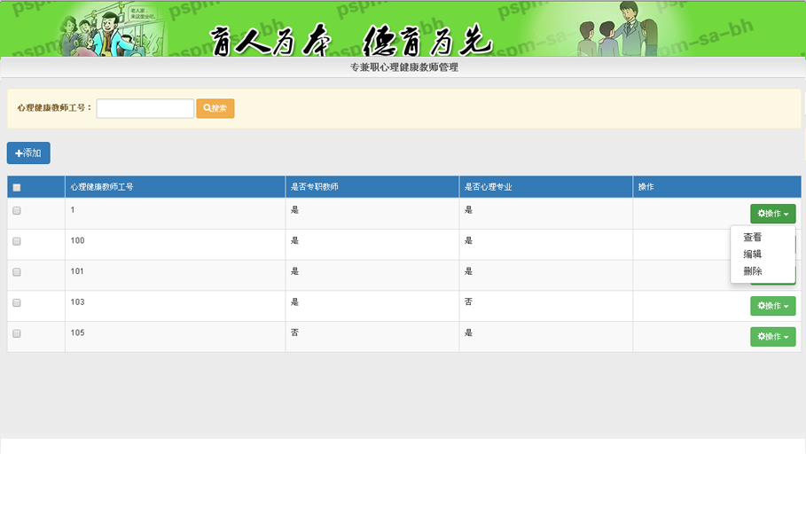Viewport: 806px width, 532px height.
Task: Click the 心理健康教师工号 column header
Action: pyautogui.click(x=102, y=187)
